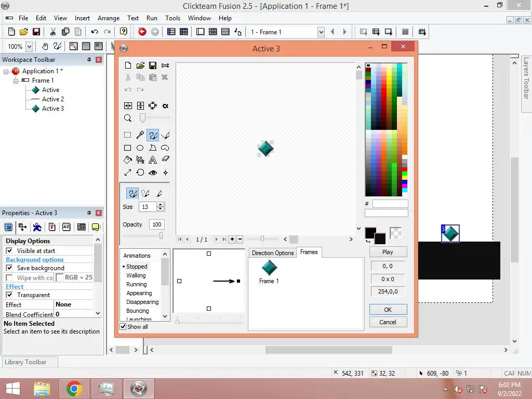
Task: Uncheck Show all animations checkbox
Action: (123, 327)
